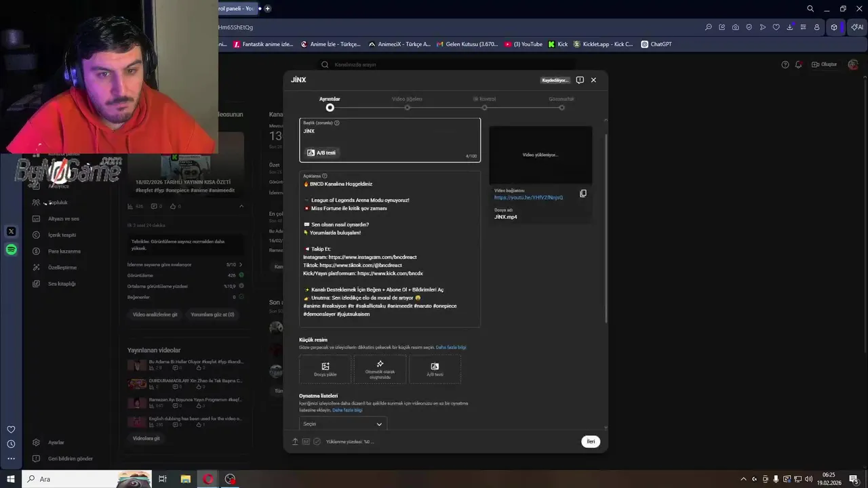
Task: Open Windows Task View button
Action: [x=163, y=479]
